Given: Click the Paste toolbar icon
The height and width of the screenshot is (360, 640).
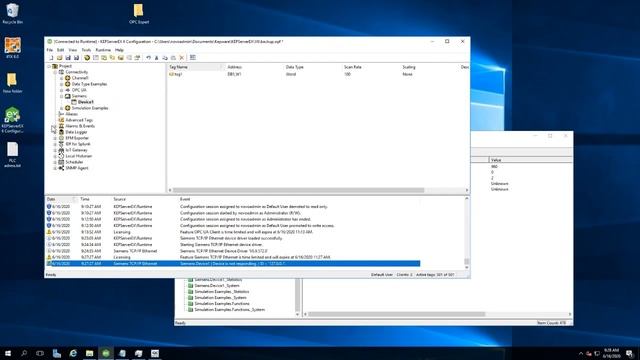Looking at the screenshot, I should pyautogui.click(x=173, y=58).
